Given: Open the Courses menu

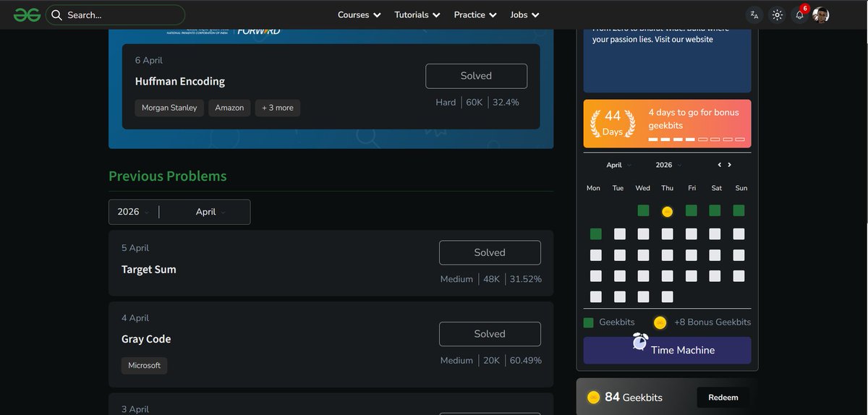Looking at the screenshot, I should click(x=359, y=14).
